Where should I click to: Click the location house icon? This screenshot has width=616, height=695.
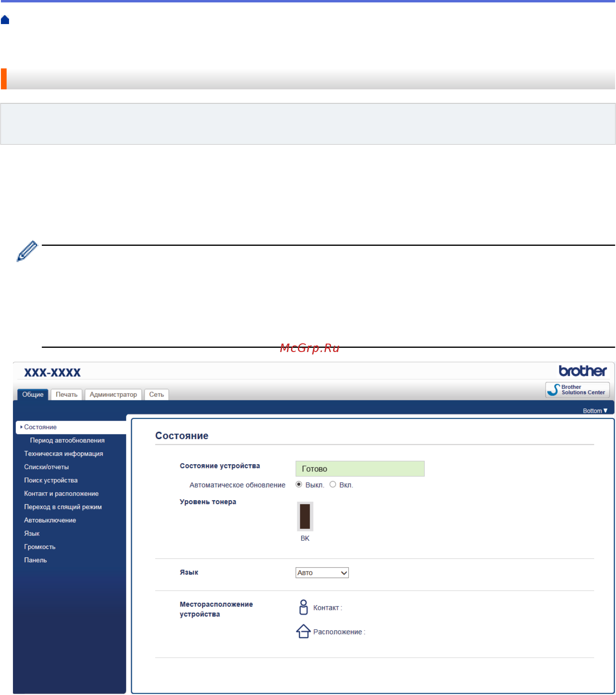(x=303, y=632)
